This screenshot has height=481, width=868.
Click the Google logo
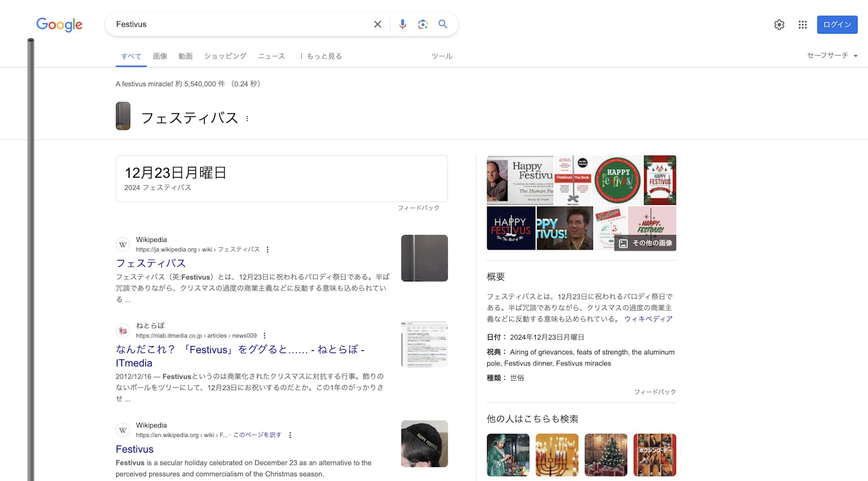[x=59, y=24]
